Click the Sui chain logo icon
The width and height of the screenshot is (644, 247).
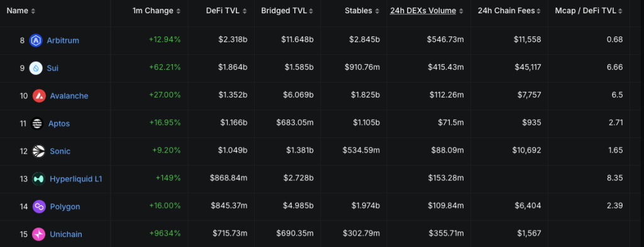click(36, 68)
